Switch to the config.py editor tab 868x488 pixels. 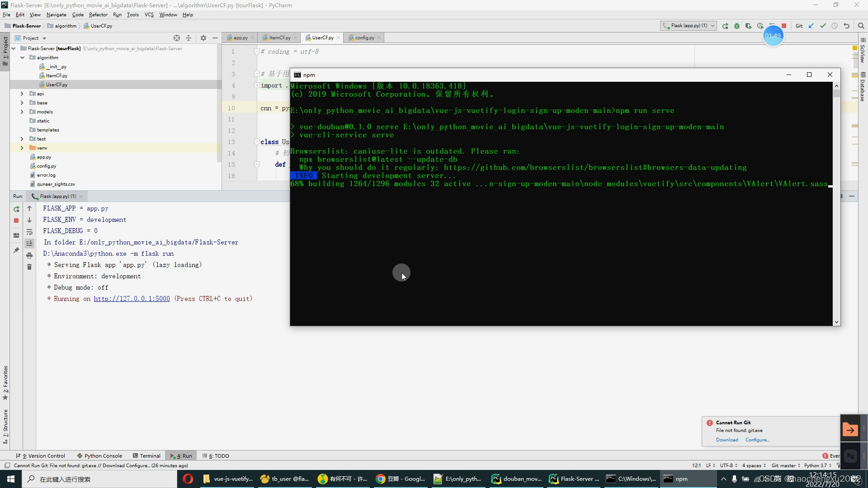tap(364, 38)
